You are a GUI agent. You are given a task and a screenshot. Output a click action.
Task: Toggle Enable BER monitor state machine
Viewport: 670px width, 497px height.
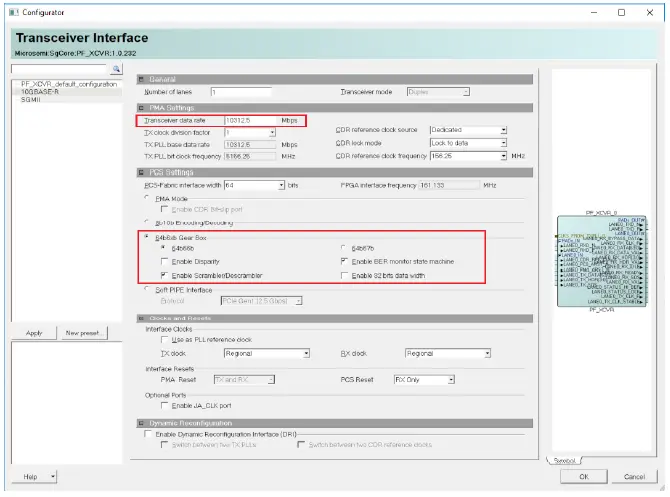coord(344,261)
